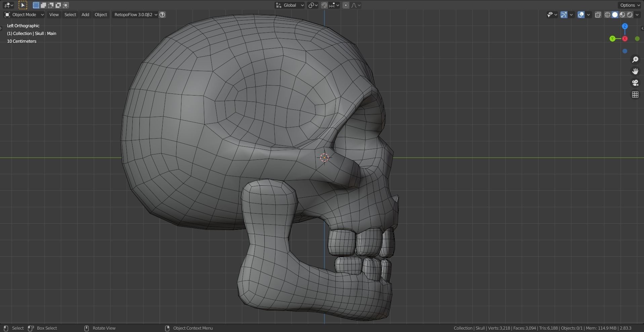Toggle viewport gizmos display
The image size is (644, 332).
point(564,14)
